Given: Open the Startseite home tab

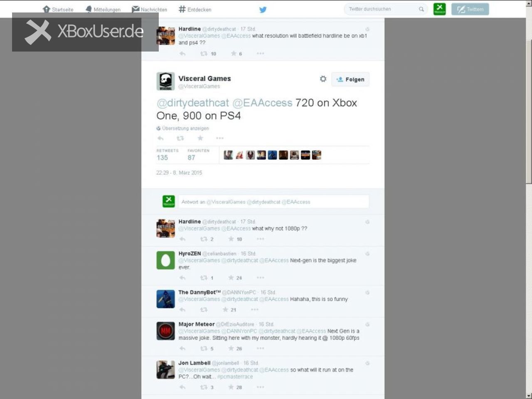Looking at the screenshot, I should 58,9.
